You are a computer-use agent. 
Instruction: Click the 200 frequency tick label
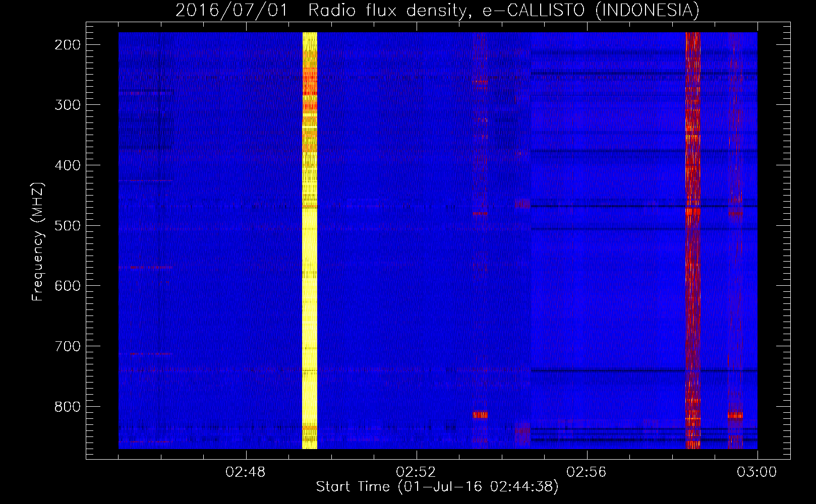pyautogui.click(x=68, y=45)
